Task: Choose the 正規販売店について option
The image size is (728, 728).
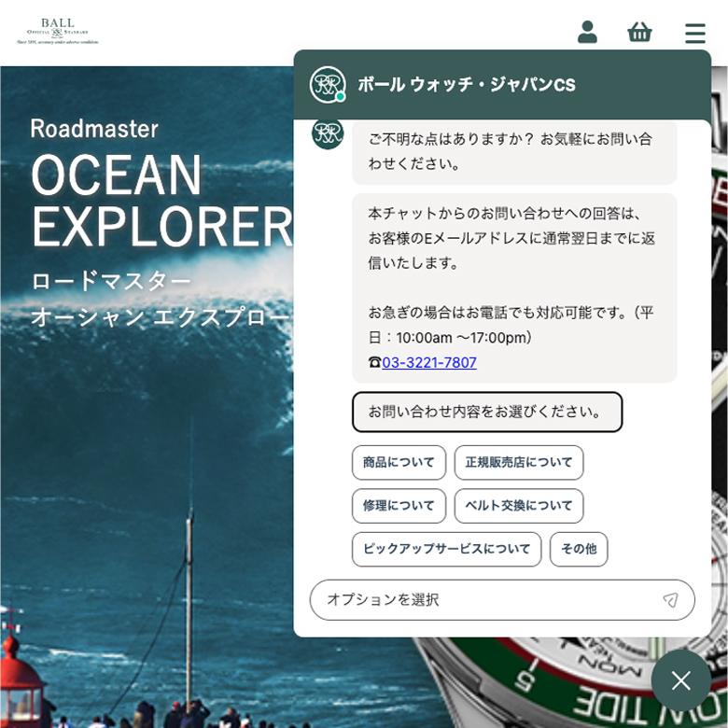Action: [x=519, y=462]
